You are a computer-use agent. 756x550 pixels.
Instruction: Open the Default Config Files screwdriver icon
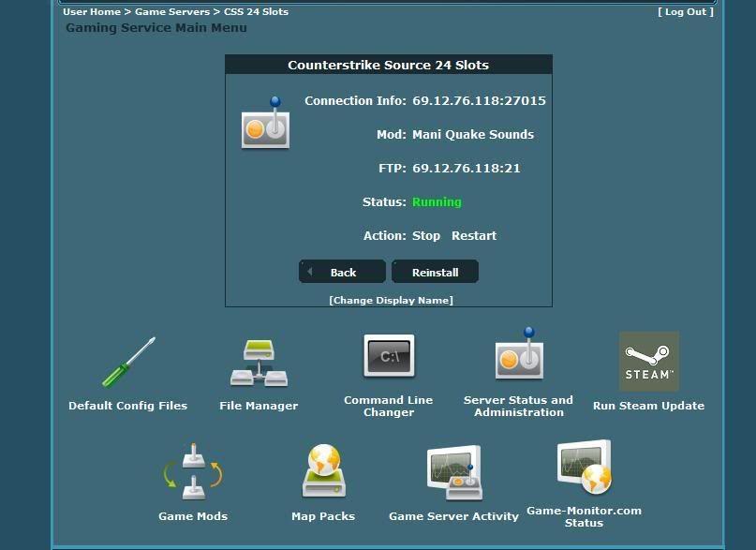coord(128,363)
